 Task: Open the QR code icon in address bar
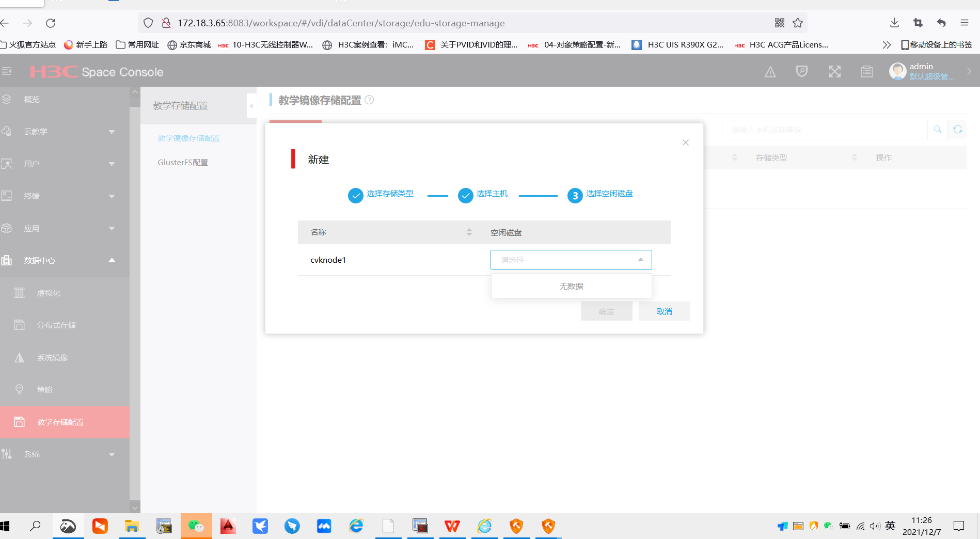780,23
